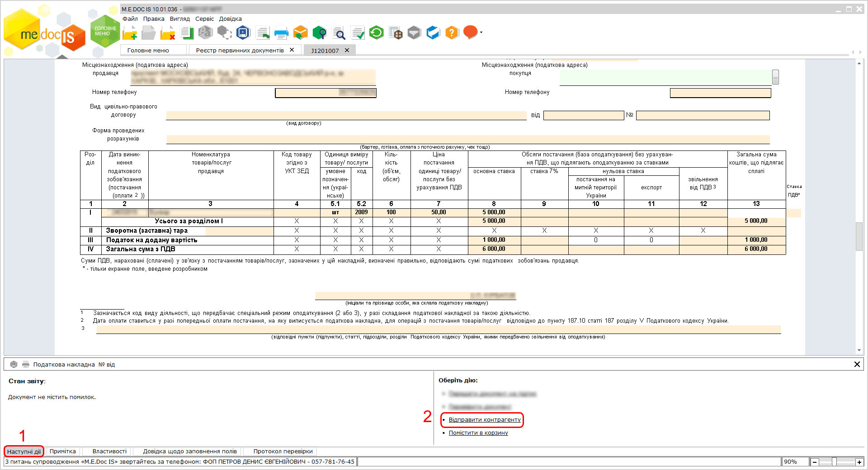Click the gray font 'Aa' toolbar icon
Image resolution: width=868 pixels, height=470 pixels.
pyautogui.click(x=205, y=33)
